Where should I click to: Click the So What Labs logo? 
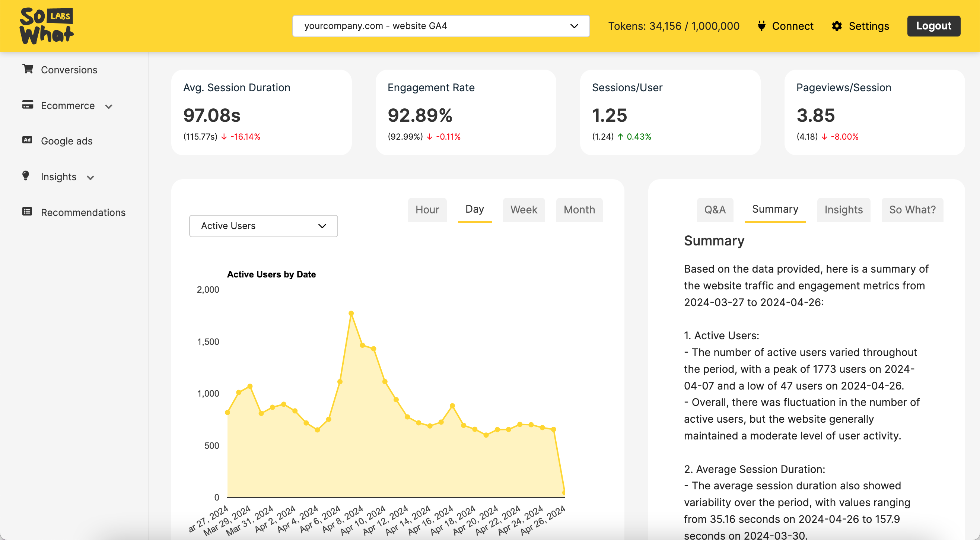coord(47,26)
